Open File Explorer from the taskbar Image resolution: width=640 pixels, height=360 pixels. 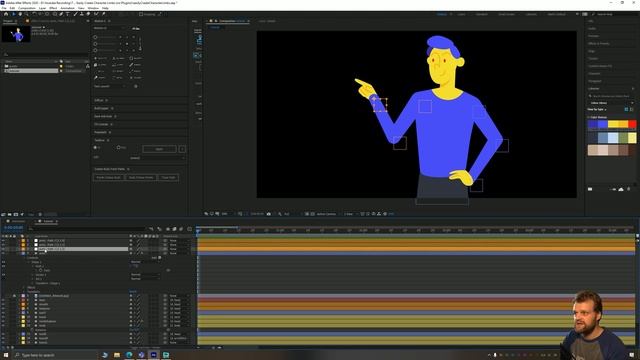click(x=117, y=355)
